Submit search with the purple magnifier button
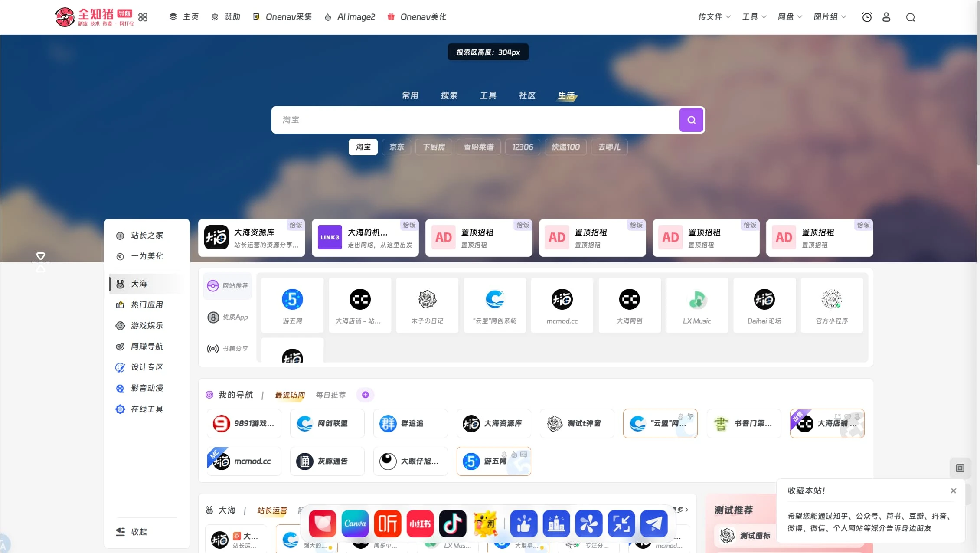The width and height of the screenshot is (980, 553). [x=691, y=120]
